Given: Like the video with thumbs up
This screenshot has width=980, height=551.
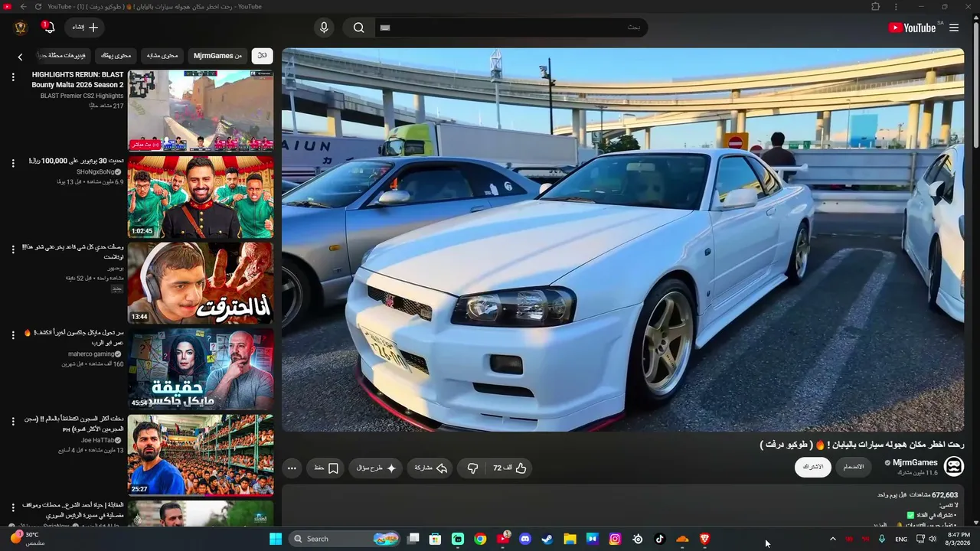Looking at the screenshot, I should 510,468.
